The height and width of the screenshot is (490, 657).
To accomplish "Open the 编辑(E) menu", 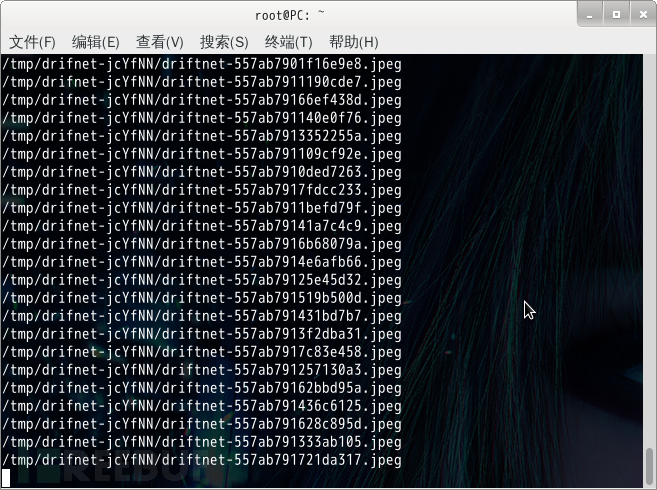I will pyautogui.click(x=96, y=42).
